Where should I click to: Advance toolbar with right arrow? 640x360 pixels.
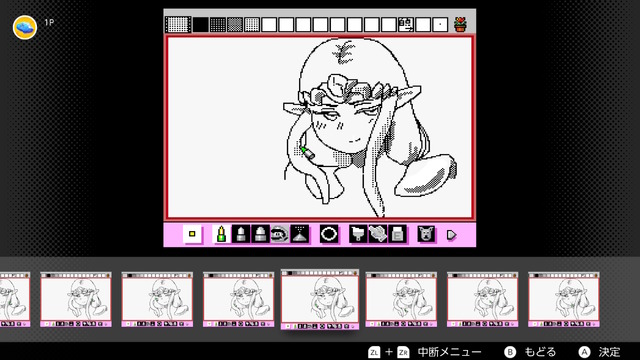click(451, 235)
